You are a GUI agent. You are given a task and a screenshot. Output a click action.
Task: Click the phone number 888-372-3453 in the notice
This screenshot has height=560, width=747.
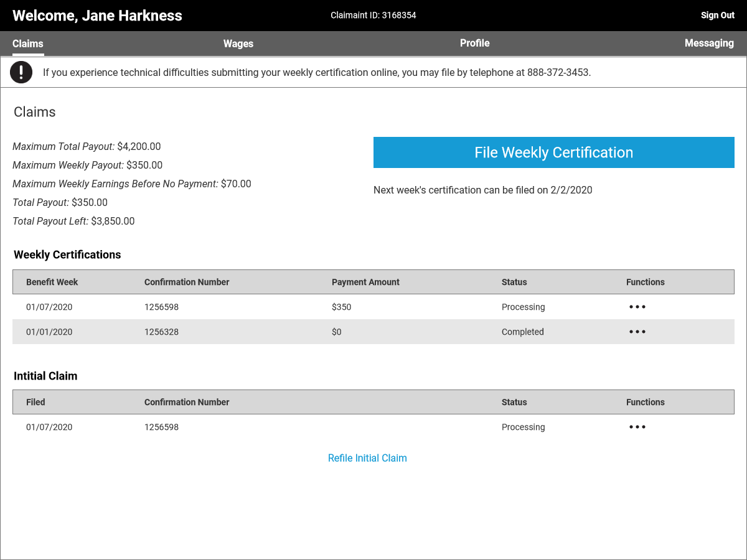tap(558, 72)
